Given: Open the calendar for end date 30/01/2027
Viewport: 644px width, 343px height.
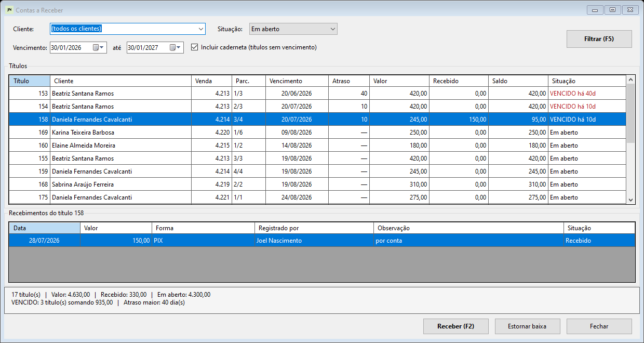Looking at the screenshot, I should 176,47.
